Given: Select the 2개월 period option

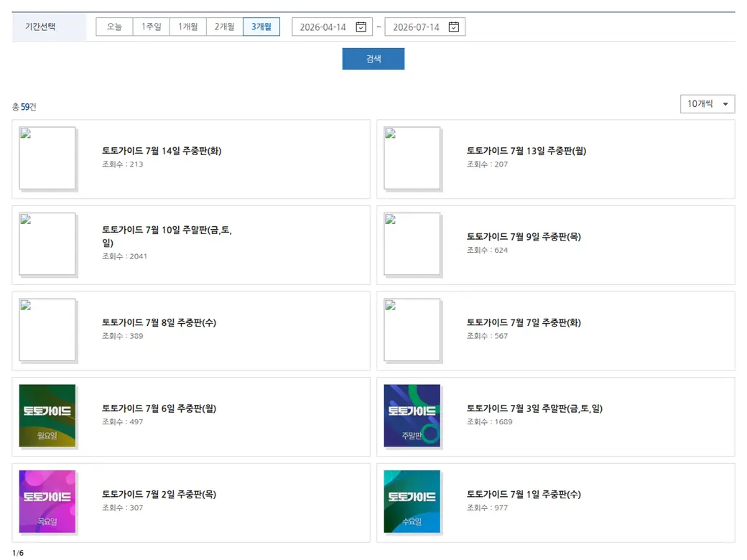Looking at the screenshot, I should point(224,27).
